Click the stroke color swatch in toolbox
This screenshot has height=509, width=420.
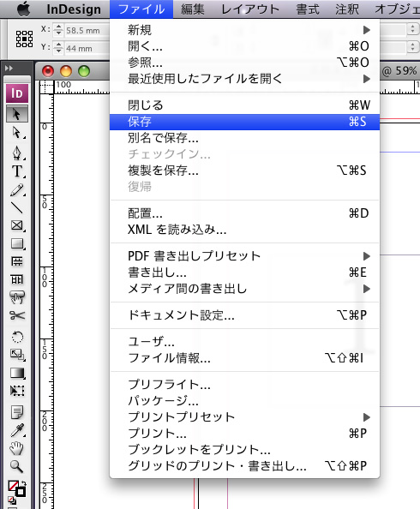point(21,492)
